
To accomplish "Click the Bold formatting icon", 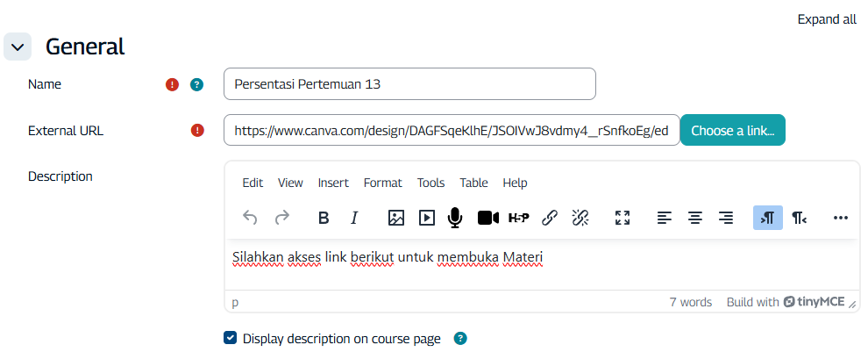I will [323, 218].
